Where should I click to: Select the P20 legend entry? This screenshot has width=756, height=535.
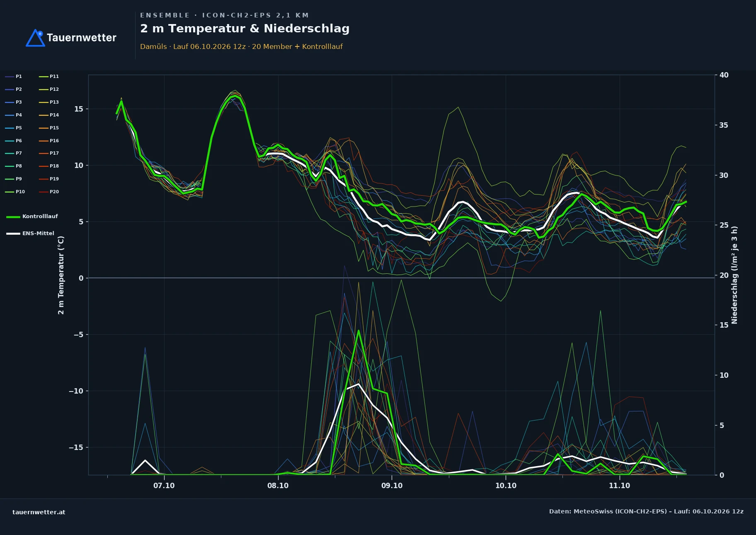point(49,192)
